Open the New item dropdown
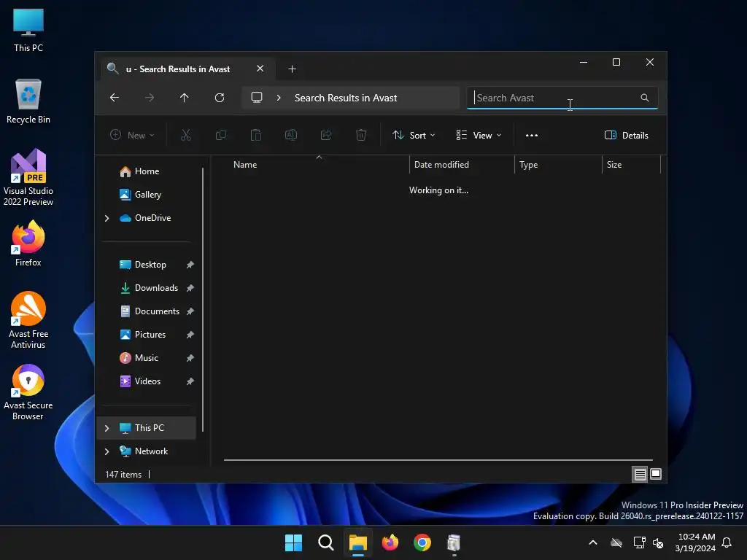 [x=132, y=135]
